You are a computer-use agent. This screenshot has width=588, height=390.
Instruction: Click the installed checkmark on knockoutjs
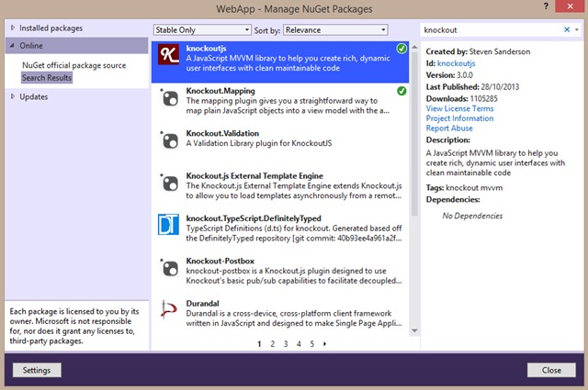401,49
